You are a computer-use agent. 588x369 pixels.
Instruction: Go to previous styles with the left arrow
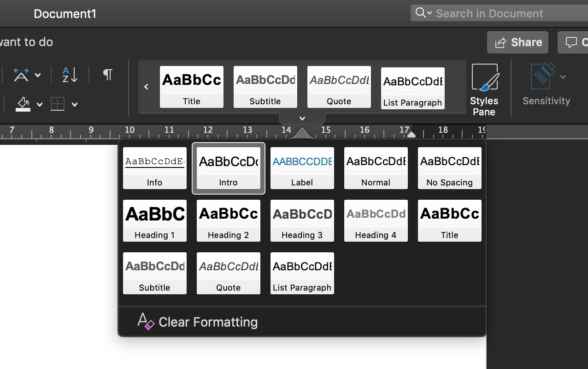tap(146, 87)
